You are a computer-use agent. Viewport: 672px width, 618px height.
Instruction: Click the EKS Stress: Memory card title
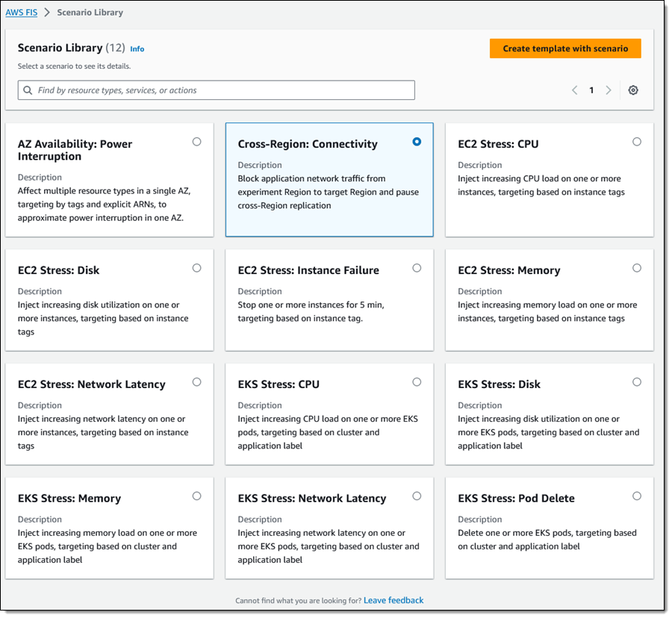click(x=69, y=498)
